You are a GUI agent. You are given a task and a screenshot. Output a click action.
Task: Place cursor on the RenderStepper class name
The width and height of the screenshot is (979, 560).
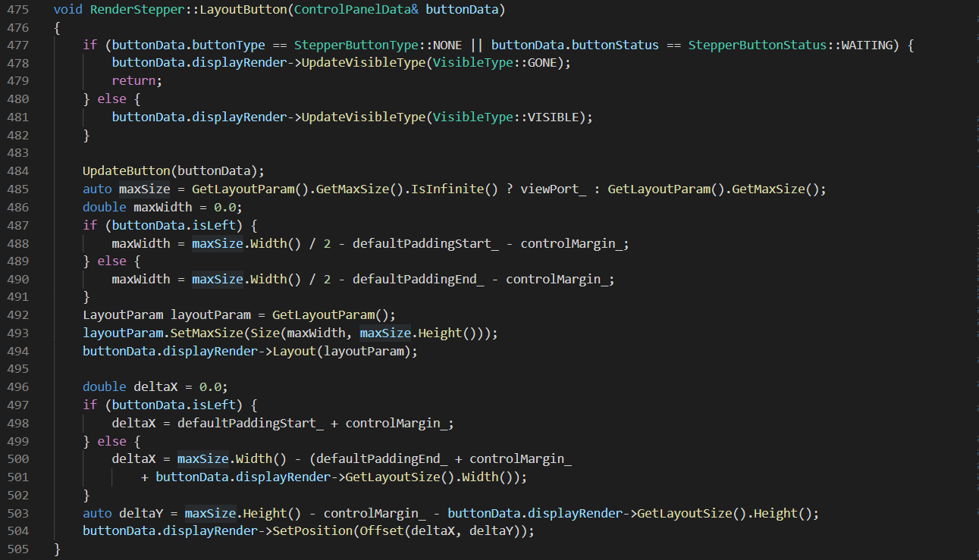(137, 10)
